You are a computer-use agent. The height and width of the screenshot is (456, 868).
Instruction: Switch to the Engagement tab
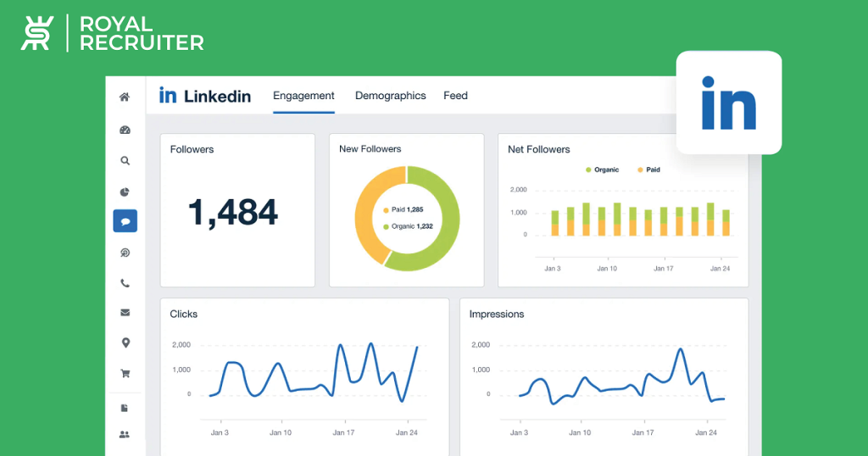pos(303,96)
